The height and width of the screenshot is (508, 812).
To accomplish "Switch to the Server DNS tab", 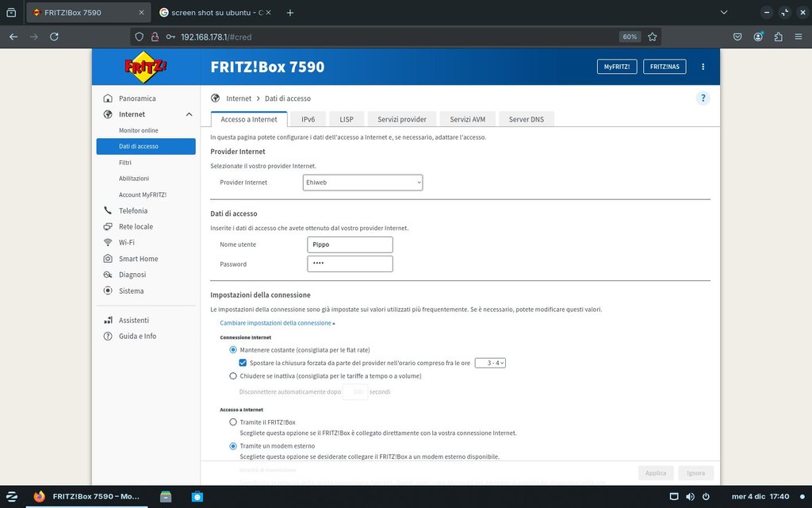I will (527, 119).
